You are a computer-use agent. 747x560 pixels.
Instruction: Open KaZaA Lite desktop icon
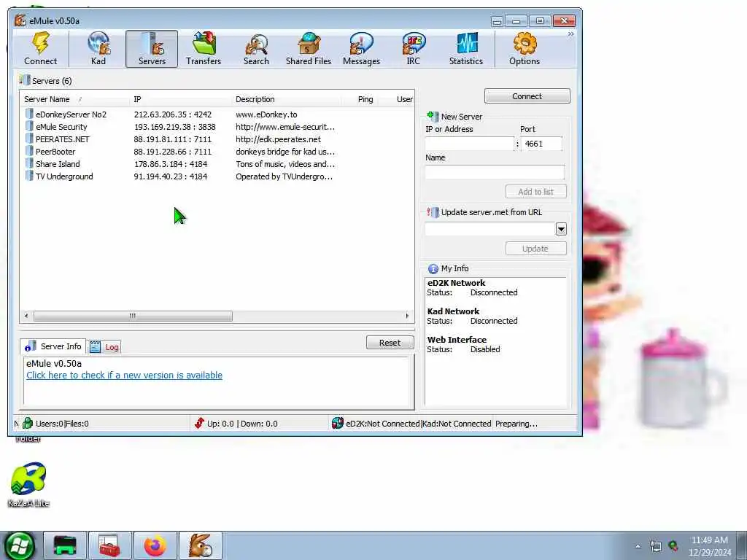click(x=28, y=484)
